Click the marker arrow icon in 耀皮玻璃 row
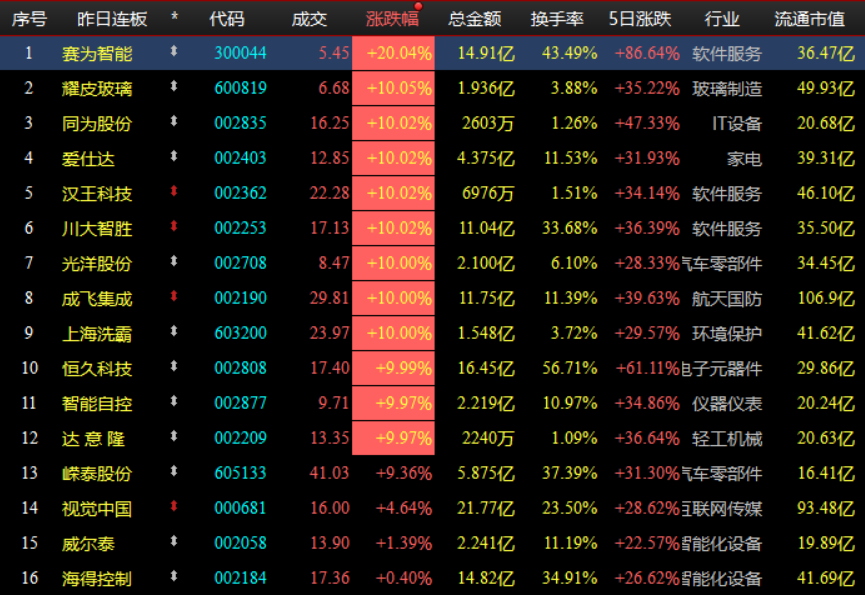Image resolution: width=865 pixels, height=595 pixels. tap(174, 87)
